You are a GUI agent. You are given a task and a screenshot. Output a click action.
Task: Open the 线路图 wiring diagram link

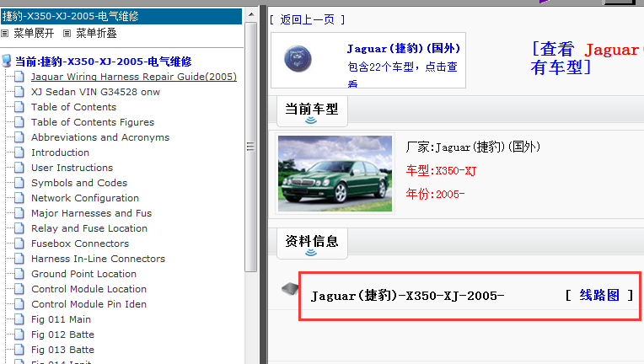tap(599, 295)
